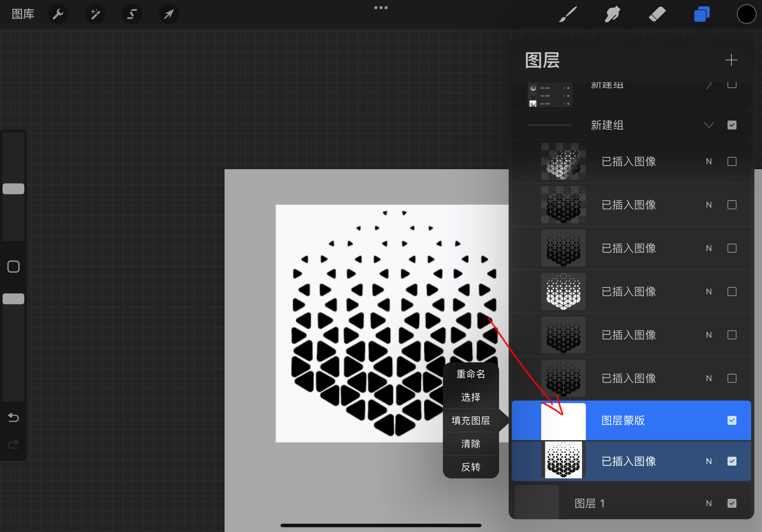Tap the Undo arrow in sidebar
762x532 pixels.
pyautogui.click(x=13, y=417)
